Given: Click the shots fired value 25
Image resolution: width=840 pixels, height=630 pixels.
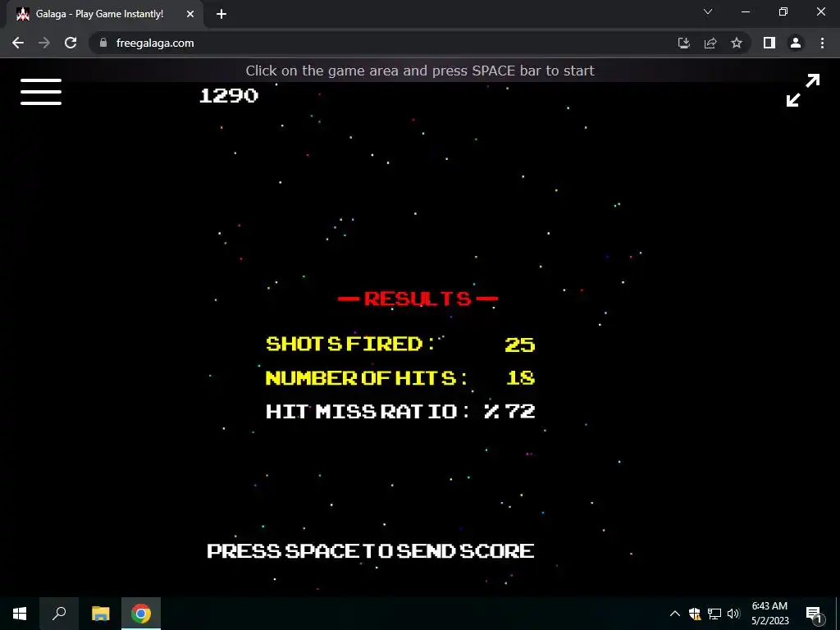Looking at the screenshot, I should (x=519, y=345).
